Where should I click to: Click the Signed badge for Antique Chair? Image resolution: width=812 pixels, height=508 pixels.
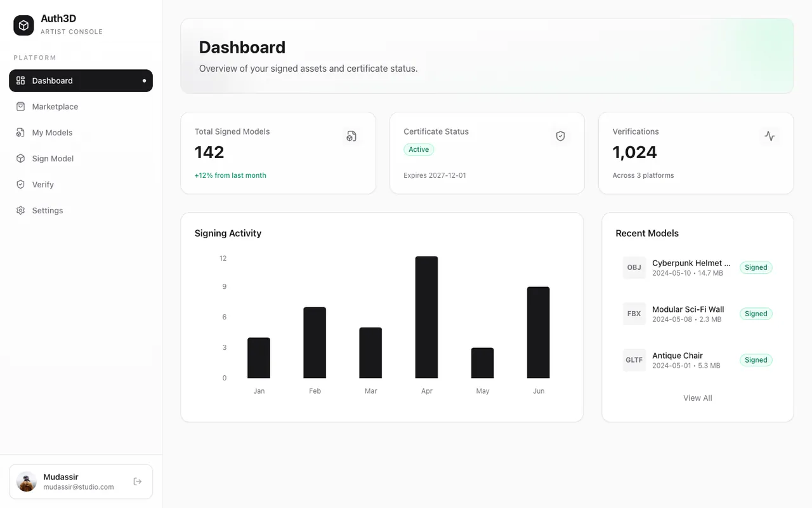click(x=756, y=360)
